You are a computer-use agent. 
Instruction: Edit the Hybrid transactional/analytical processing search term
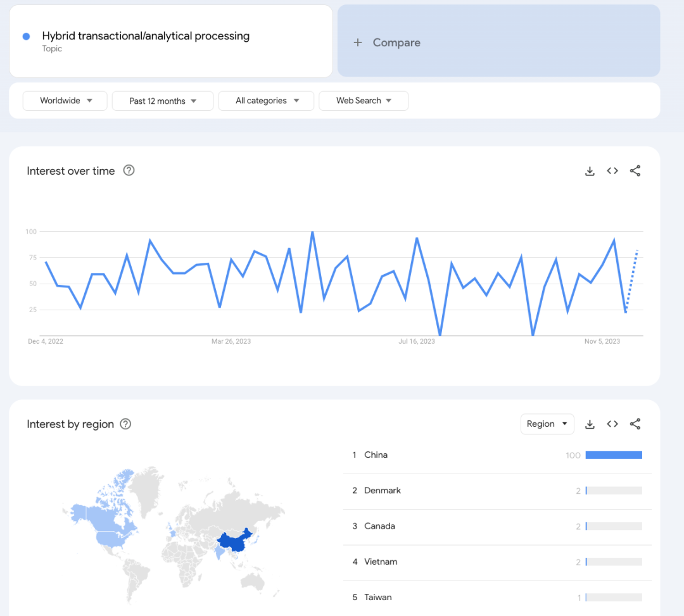pos(146,36)
